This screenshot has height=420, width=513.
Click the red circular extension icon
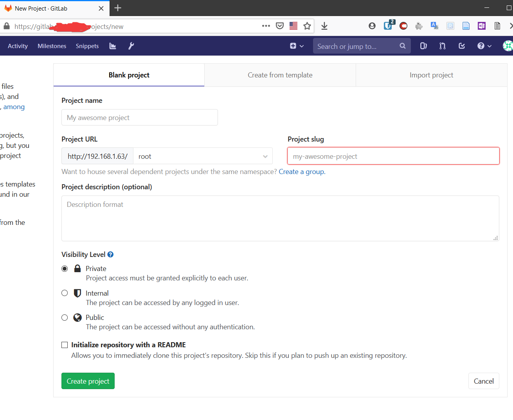(403, 26)
